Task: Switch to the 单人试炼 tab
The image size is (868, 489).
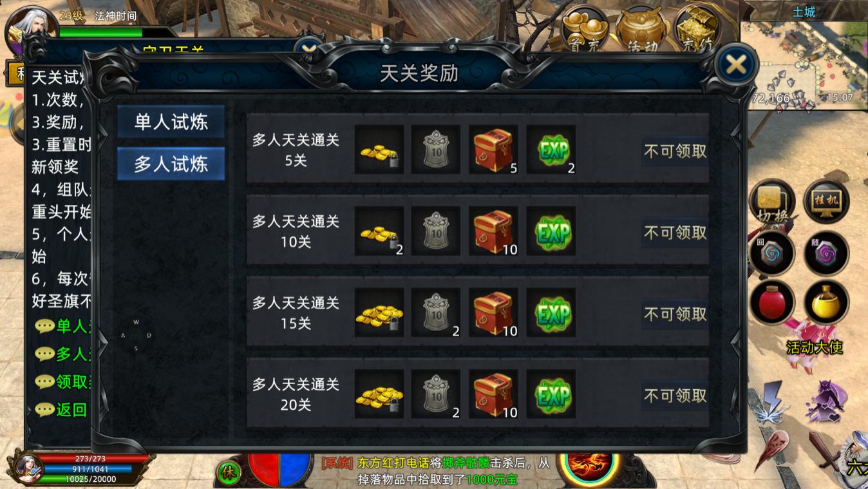Action: point(171,122)
